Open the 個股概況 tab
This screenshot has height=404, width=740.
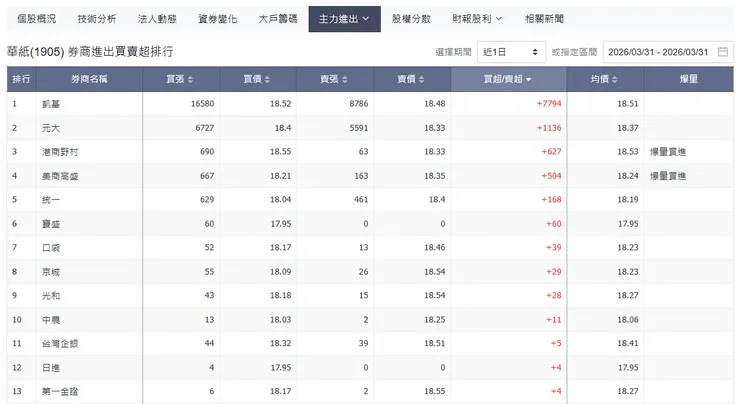pos(36,19)
